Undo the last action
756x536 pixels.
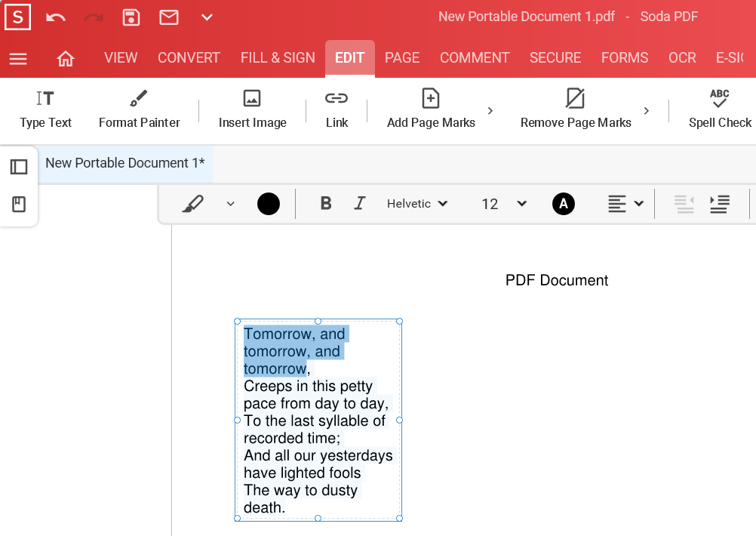click(55, 18)
